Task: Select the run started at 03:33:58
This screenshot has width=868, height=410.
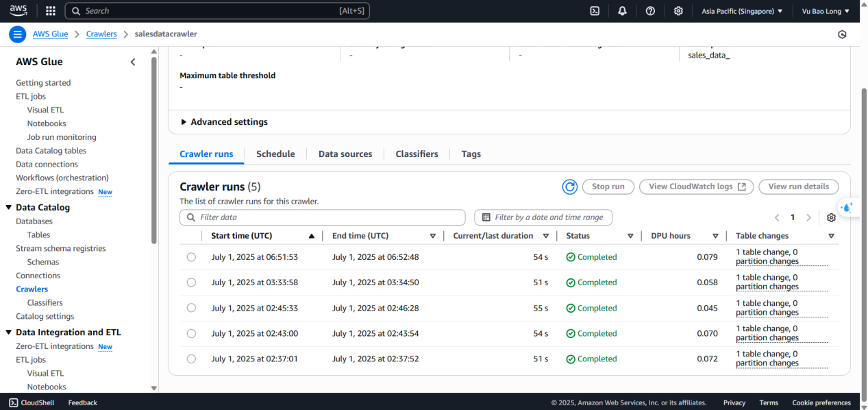Action: [191, 282]
